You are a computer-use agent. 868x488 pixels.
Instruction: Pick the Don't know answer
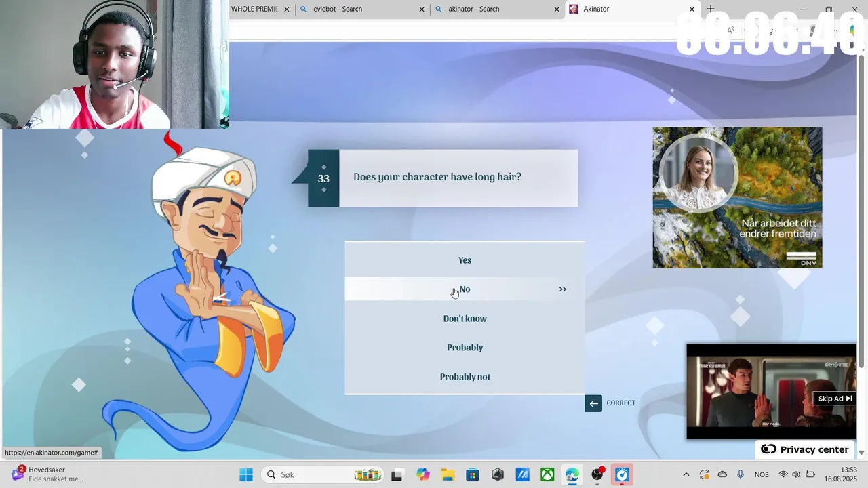pyautogui.click(x=465, y=319)
